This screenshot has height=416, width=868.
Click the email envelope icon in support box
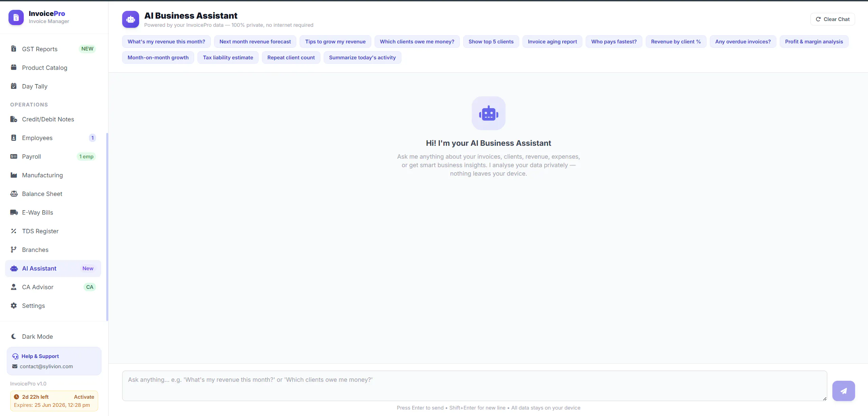15,366
